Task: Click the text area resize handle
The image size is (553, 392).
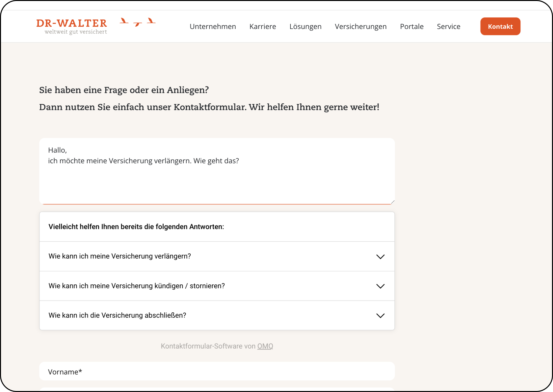Action: [x=392, y=202]
